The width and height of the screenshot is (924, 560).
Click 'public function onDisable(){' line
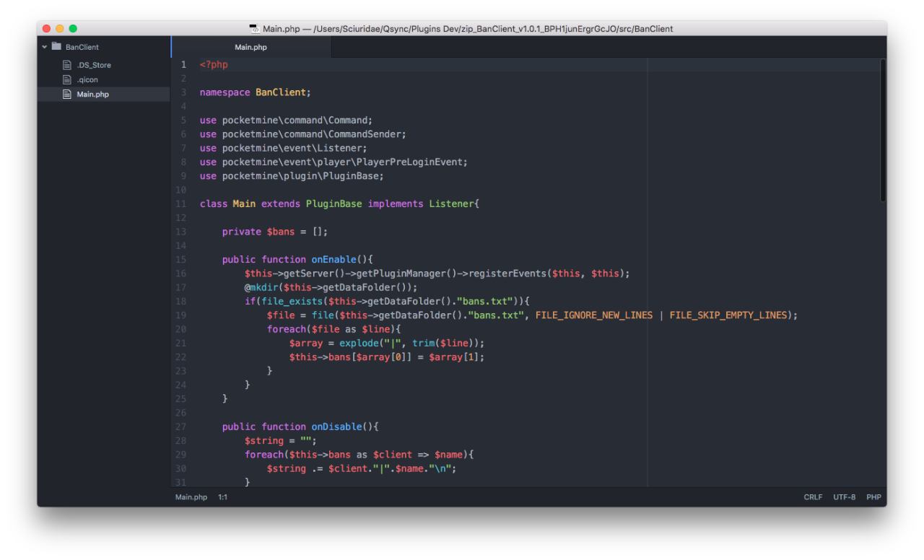300,426
